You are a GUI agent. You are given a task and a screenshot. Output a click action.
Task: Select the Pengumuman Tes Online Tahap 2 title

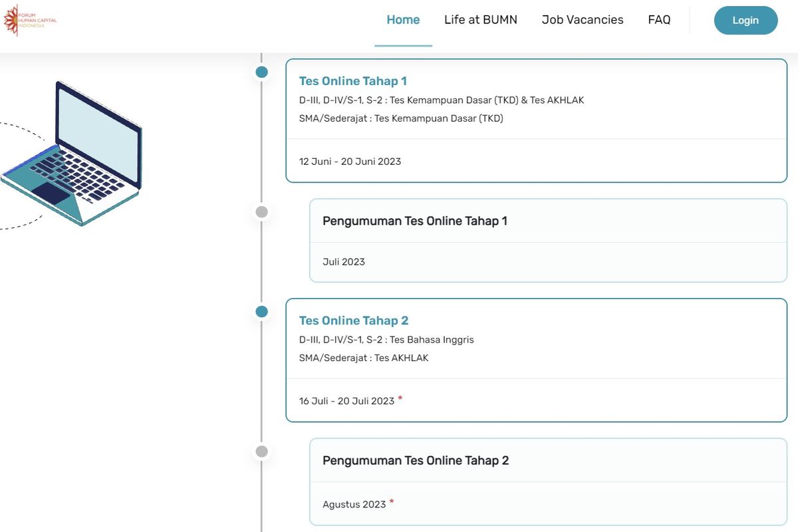[x=415, y=460]
